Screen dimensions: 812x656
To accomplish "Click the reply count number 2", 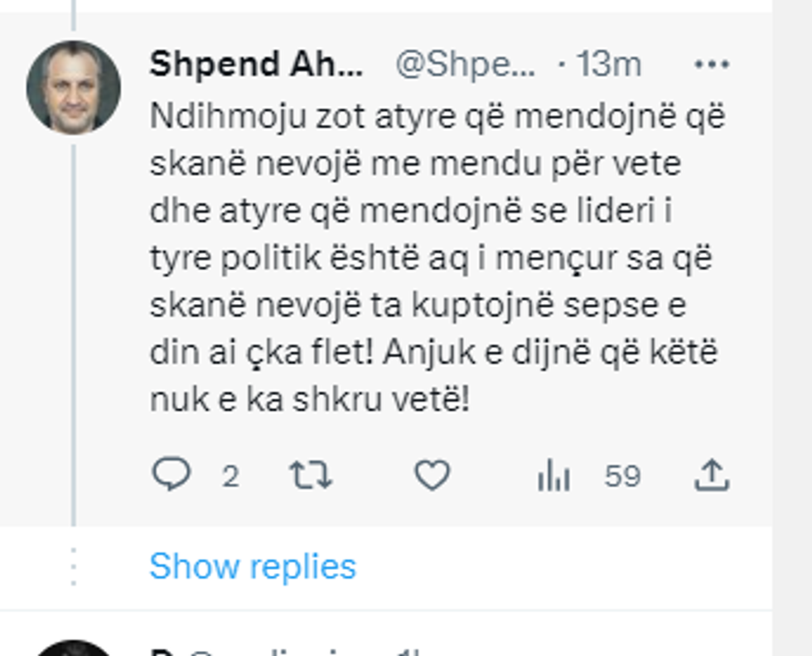I will 230,476.
